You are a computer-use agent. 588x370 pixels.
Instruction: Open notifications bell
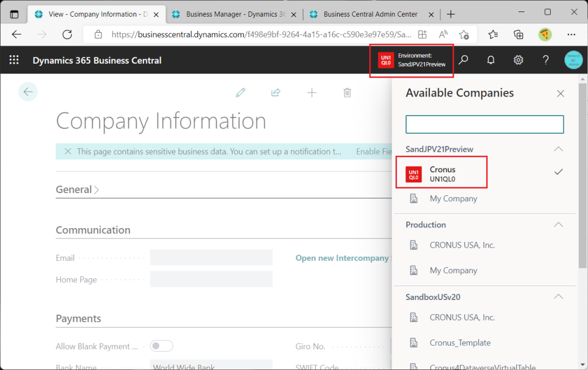pos(490,60)
